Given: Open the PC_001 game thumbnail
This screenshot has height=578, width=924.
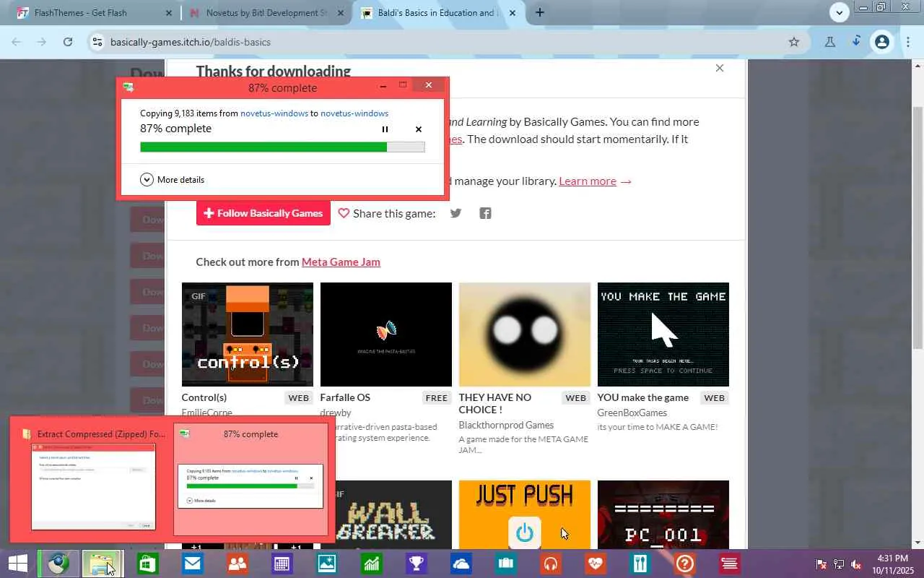Looking at the screenshot, I should click(663, 514).
